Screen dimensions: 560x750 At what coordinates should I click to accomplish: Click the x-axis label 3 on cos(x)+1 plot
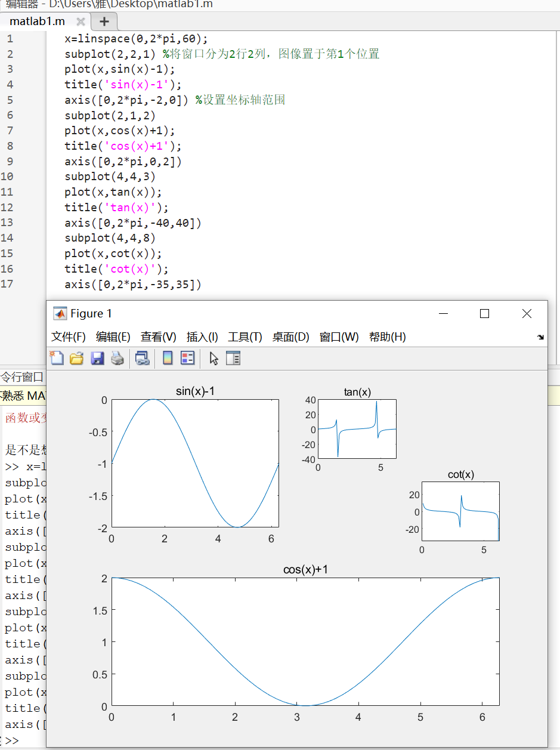click(296, 717)
